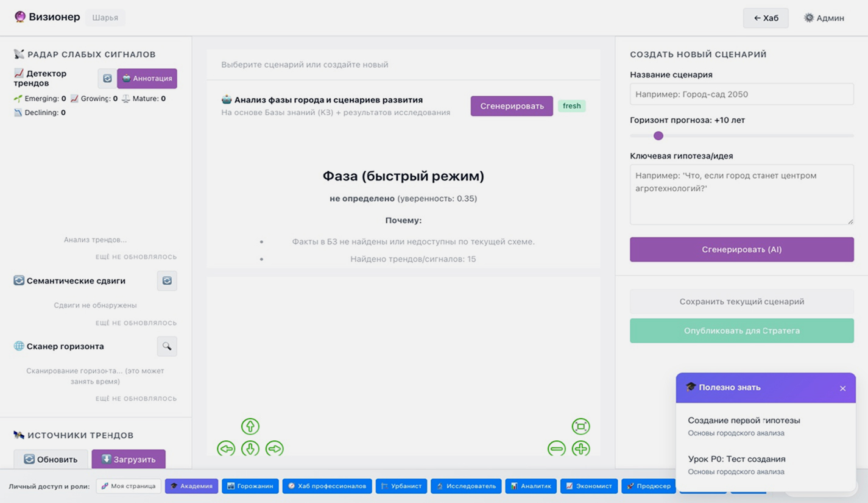
Task: Fit canvas to view icon
Action: coord(580,426)
